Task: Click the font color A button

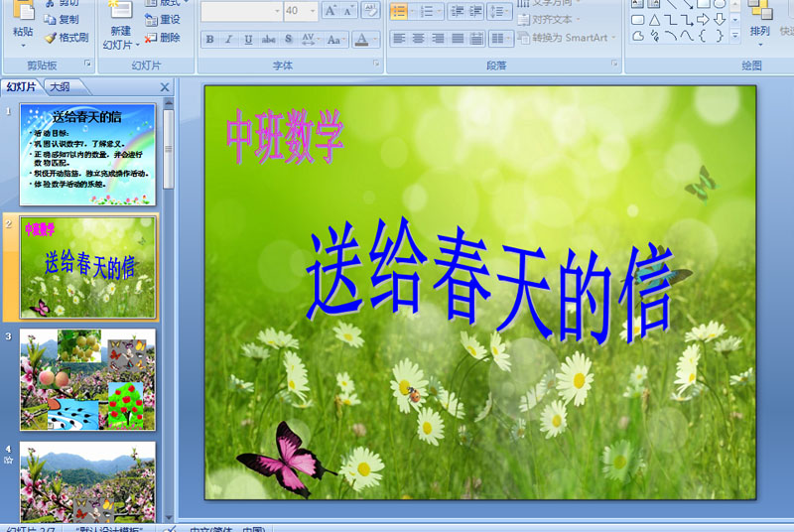Action: (x=361, y=39)
